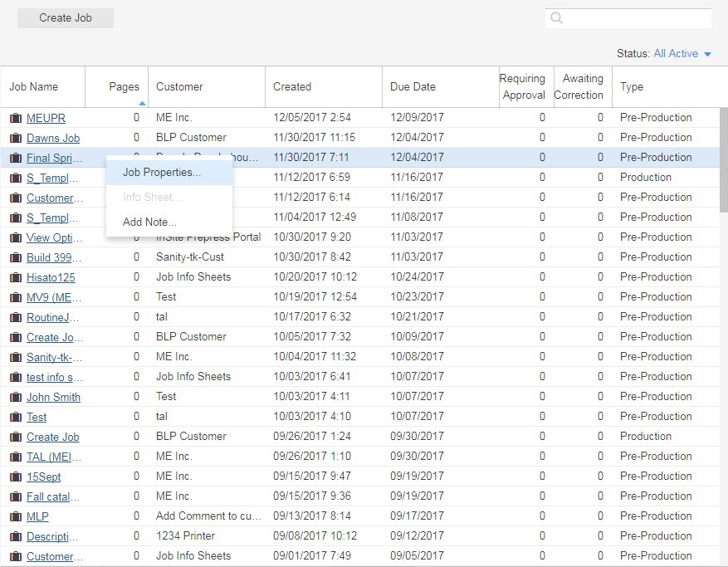Open the Status All Active dropdown
Screen dimensions: 728x567
point(682,53)
